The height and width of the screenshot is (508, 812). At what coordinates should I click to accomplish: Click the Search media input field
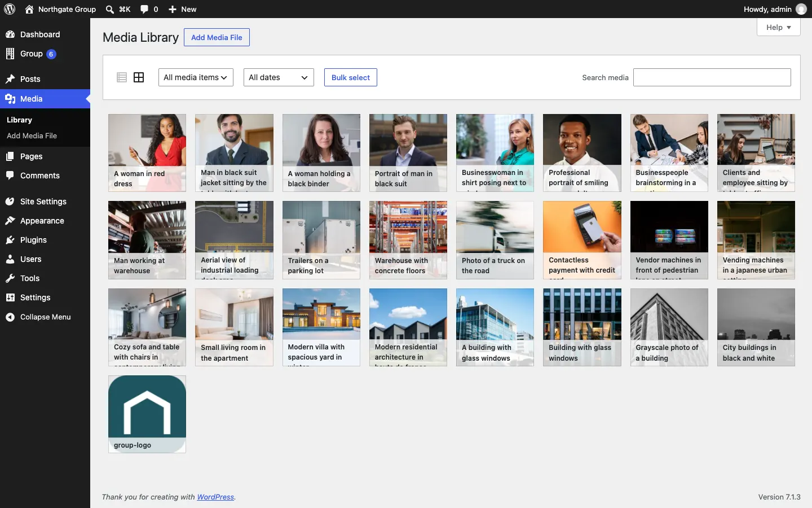[712, 77]
